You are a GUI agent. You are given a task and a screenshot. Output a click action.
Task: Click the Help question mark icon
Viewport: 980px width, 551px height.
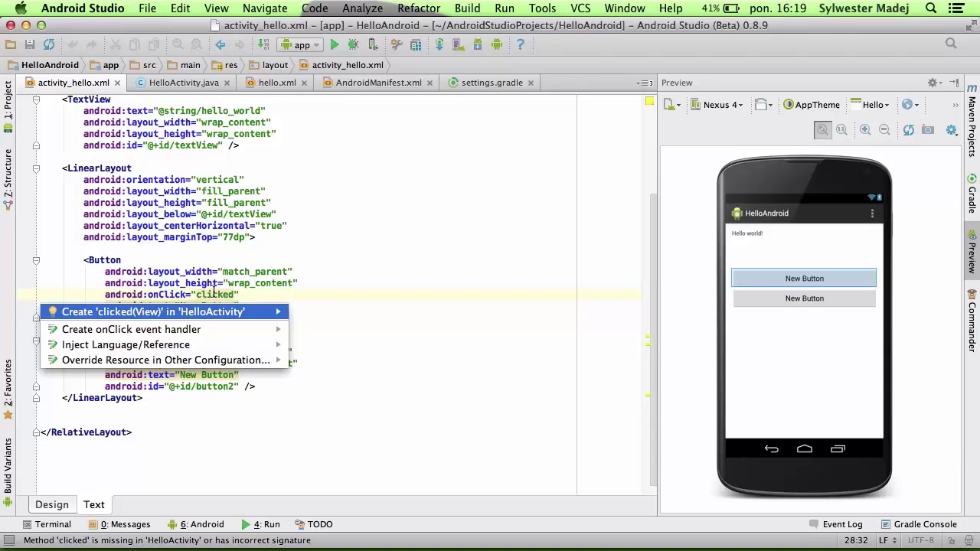tap(520, 44)
